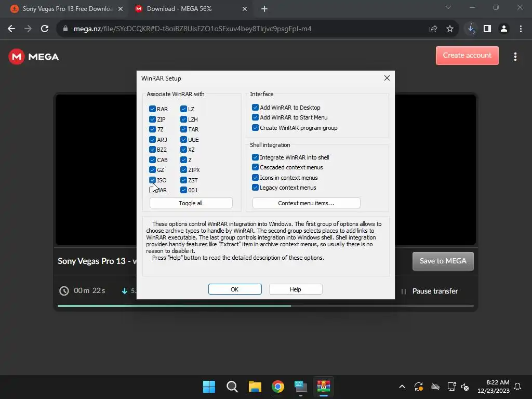Click the keyboard app icon in taskbar
Screen dimensions: 532x399
pos(301,387)
